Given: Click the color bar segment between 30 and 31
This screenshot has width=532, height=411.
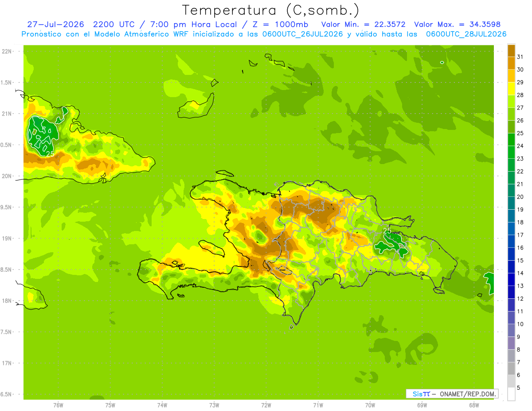Looking at the screenshot, I should pyautogui.click(x=511, y=63).
